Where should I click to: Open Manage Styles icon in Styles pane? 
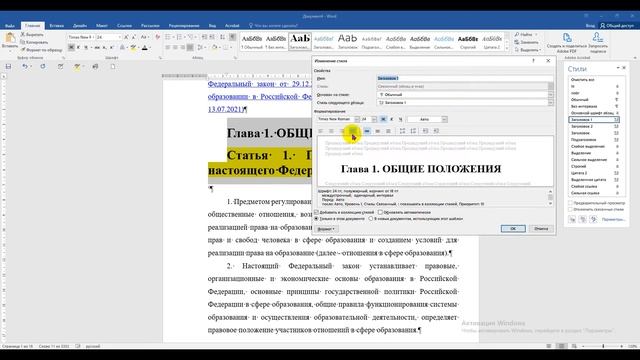(x=593, y=220)
